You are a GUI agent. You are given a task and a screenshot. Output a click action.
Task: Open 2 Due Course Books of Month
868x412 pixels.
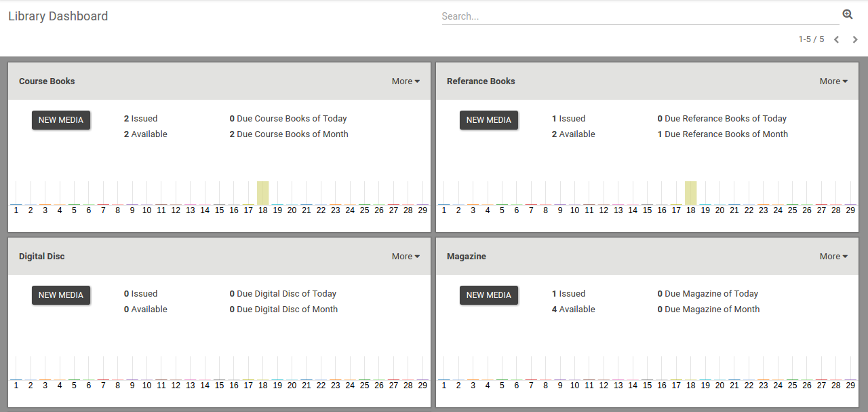coord(289,134)
